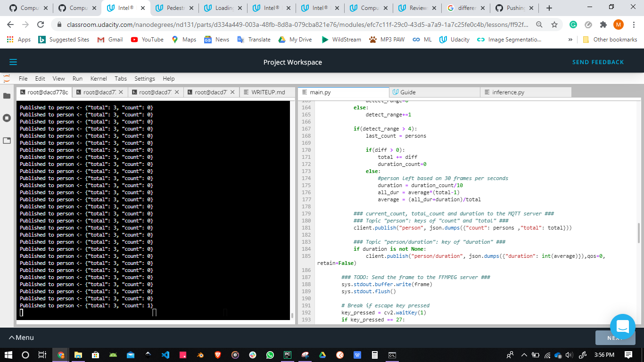Open the Help menu
This screenshot has height=362, width=644.
[168, 79]
